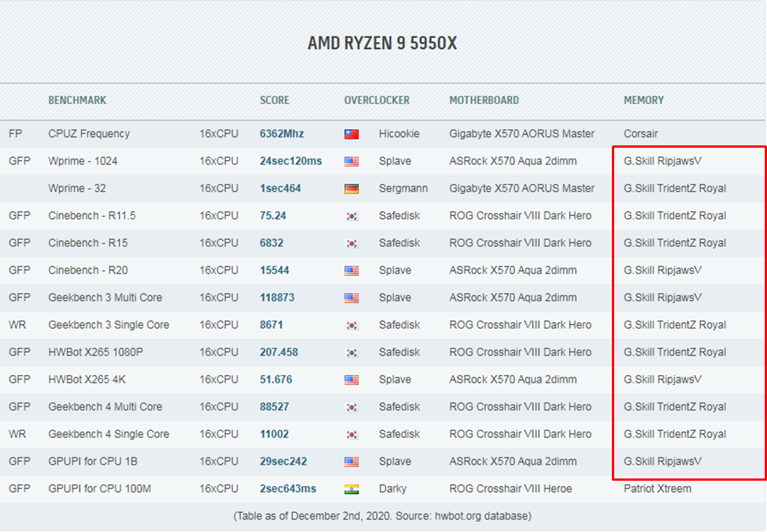Screen dimensions: 767x532
Task: Click the SCORE column header
Action: click(274, 100)
